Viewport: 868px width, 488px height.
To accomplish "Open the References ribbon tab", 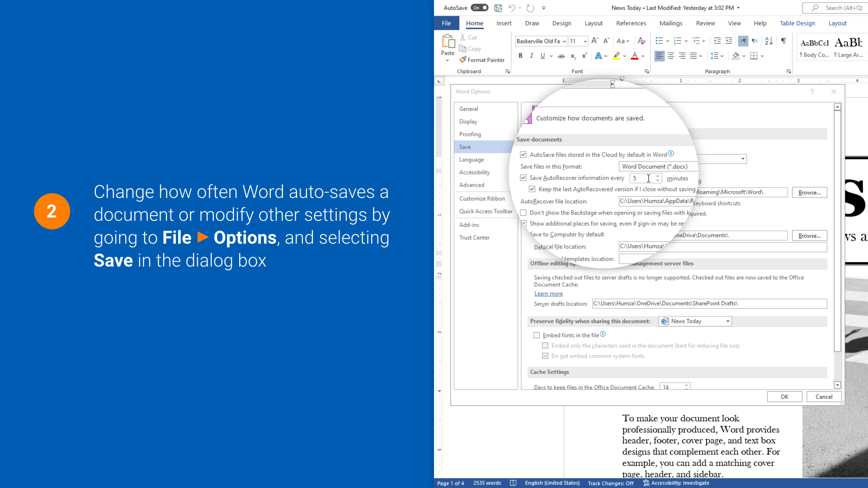I will point(631,23).
